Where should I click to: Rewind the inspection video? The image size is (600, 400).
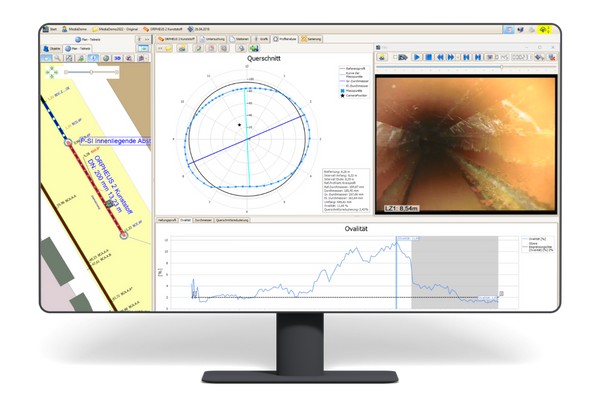pyautogui.click(x=440, y=57)
